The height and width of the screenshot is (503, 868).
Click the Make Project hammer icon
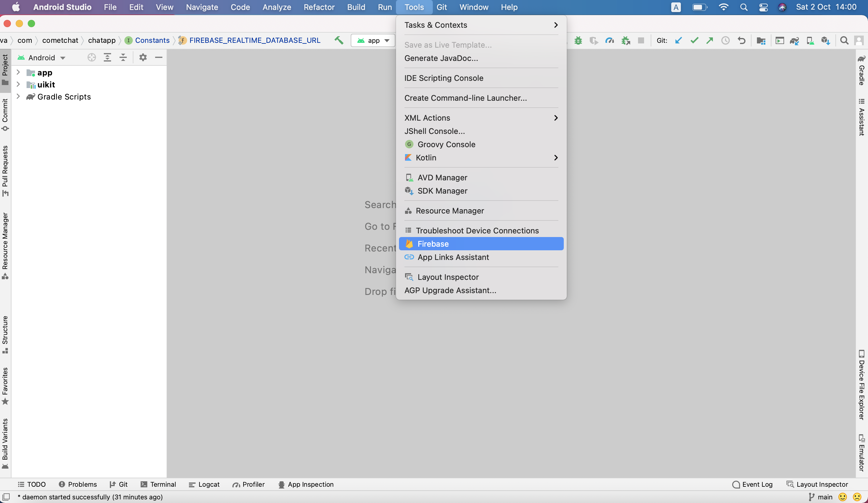339,40
